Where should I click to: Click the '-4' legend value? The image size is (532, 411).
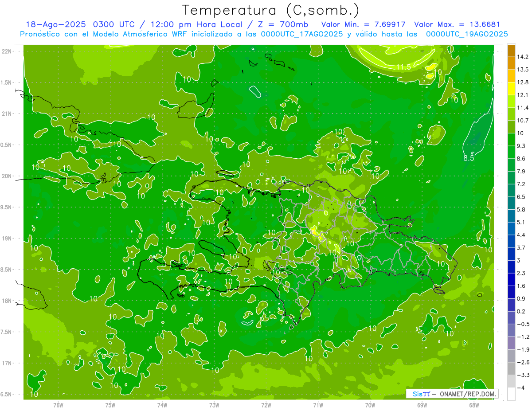[521, 388]
